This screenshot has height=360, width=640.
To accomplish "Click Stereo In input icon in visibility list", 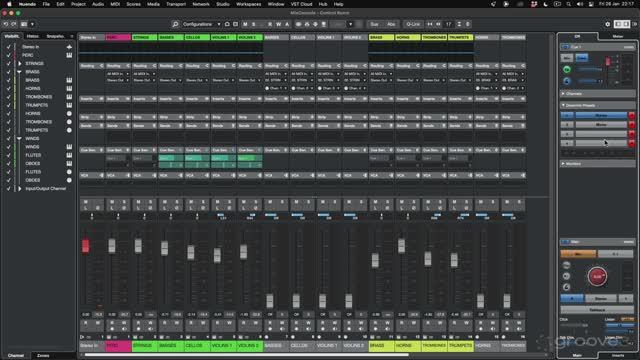I will click(x=69, y=47).
